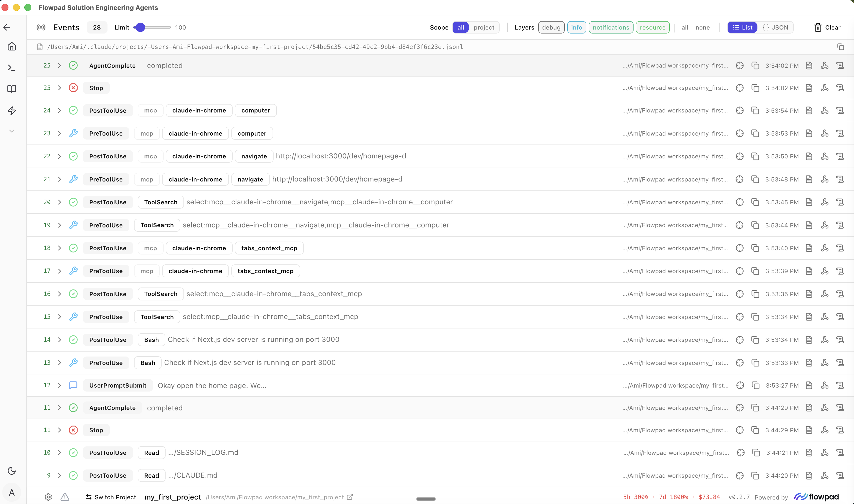854x504 pixels.
Task: Adjust the Limit slider handle
Action: (140, 28)
